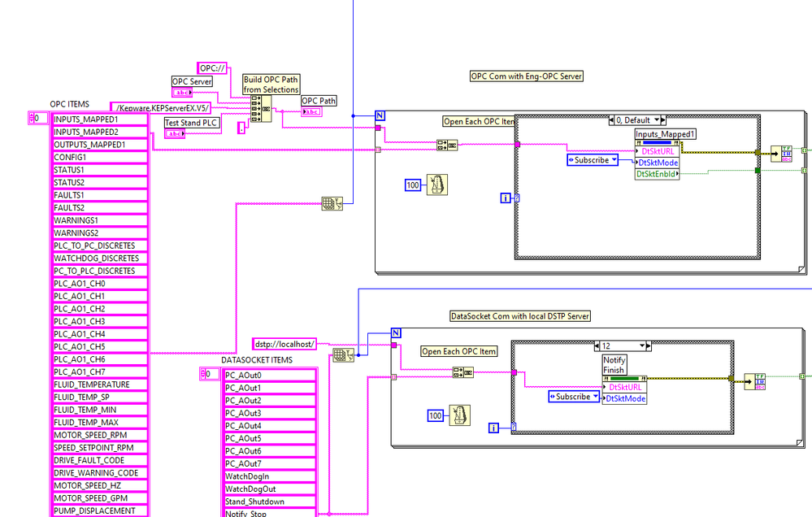Select the PC_AOut0 array element
The height and width of the screenshot is (517, 812).
click(x=270, y=375)
